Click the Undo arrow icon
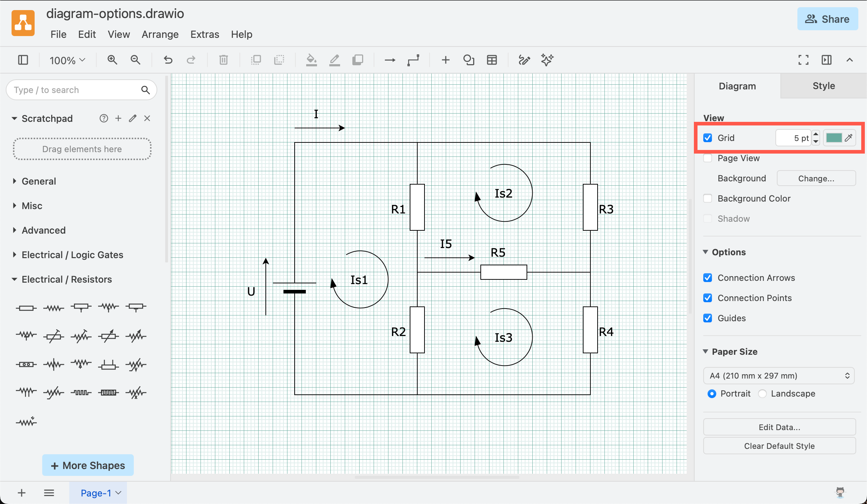The width and height of the screenshot is (867, 504). 168,60
